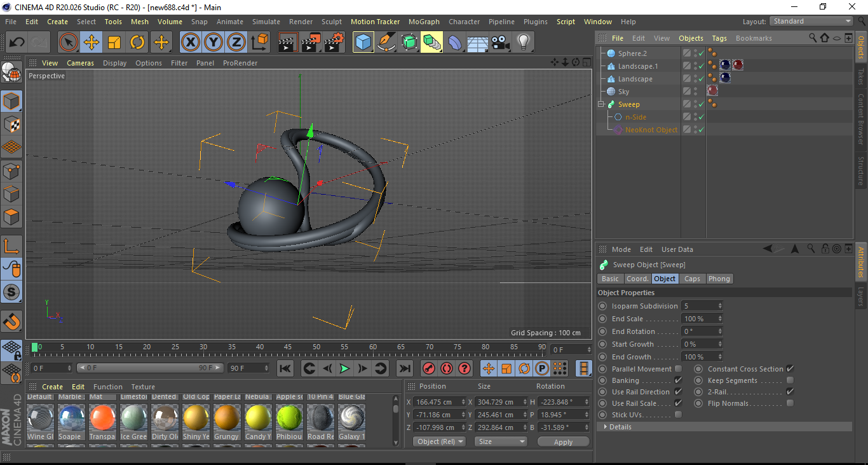Toggle X axis lock
The width and height of the screenshot is (868, 465).
[190, 43]
